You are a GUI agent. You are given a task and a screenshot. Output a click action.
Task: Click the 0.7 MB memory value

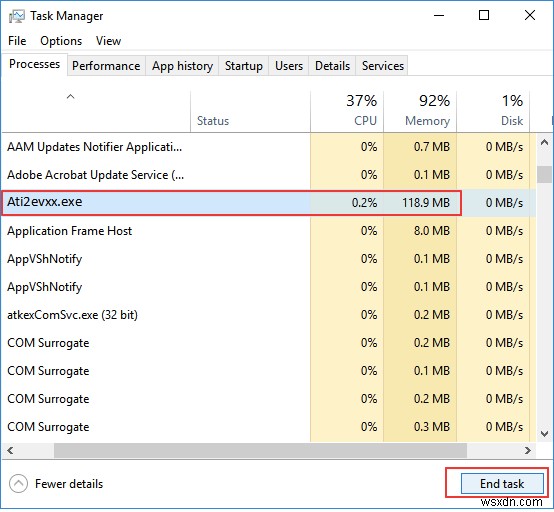click(x=432, y=147)
